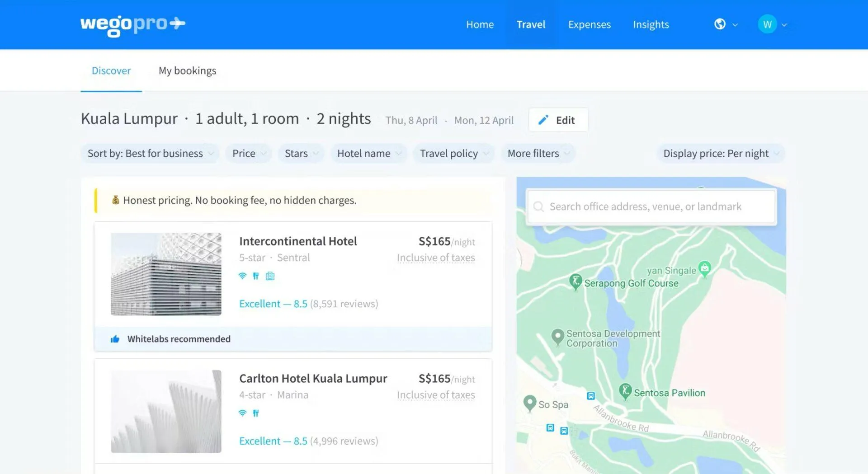Click Intercontinental S$165/night price
This screenshot has width=868, height=474.
point(447,241)
